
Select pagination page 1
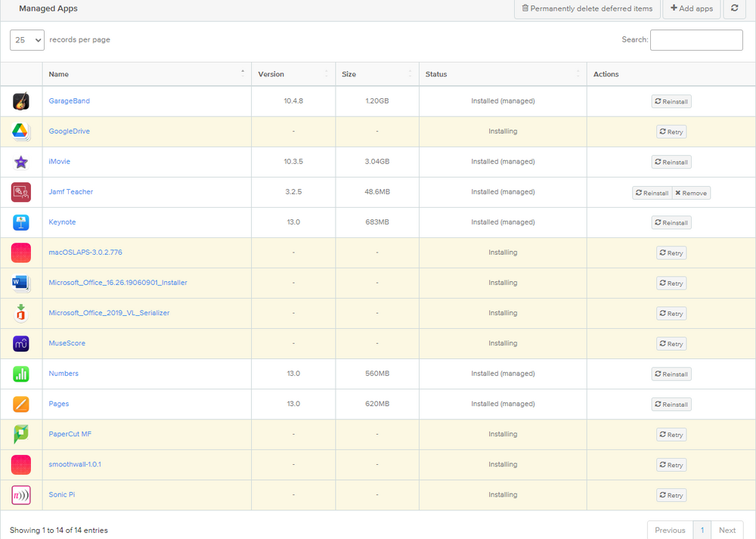tap(702, 531)
